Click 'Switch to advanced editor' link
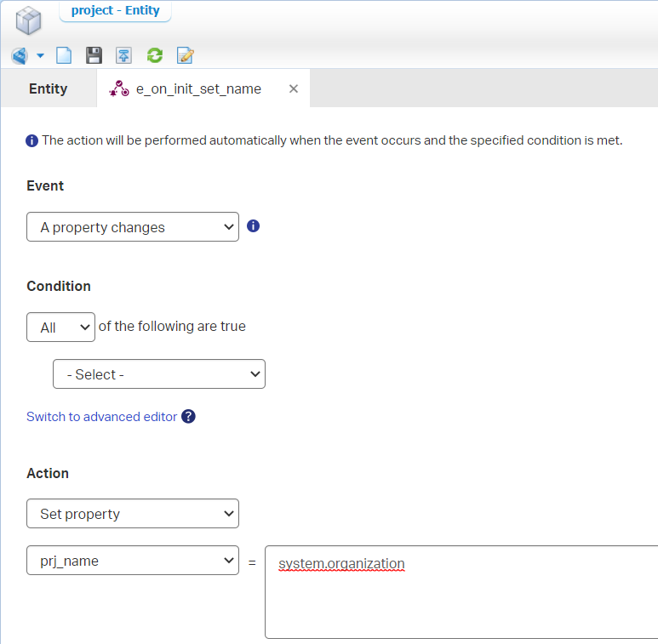Image resolution: width=658 pixels, height=644 pixels. 102,417
